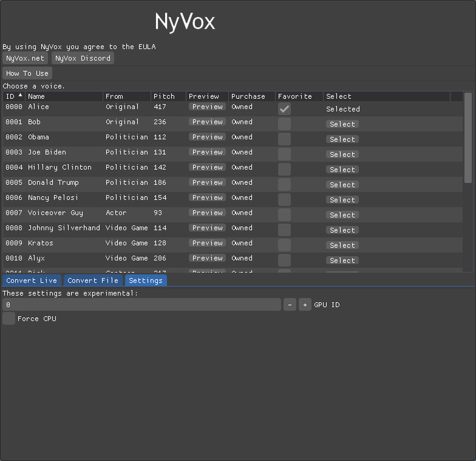Preview the Bob voice
476x461 pixels.
pyautogui.click(x=208, y=122)
